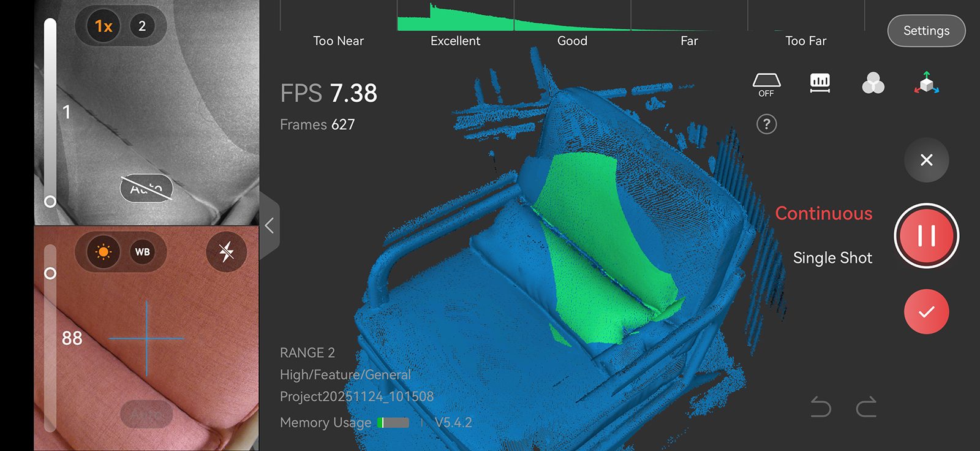
Task: Click the undo arrow
Action: [821, 407]
